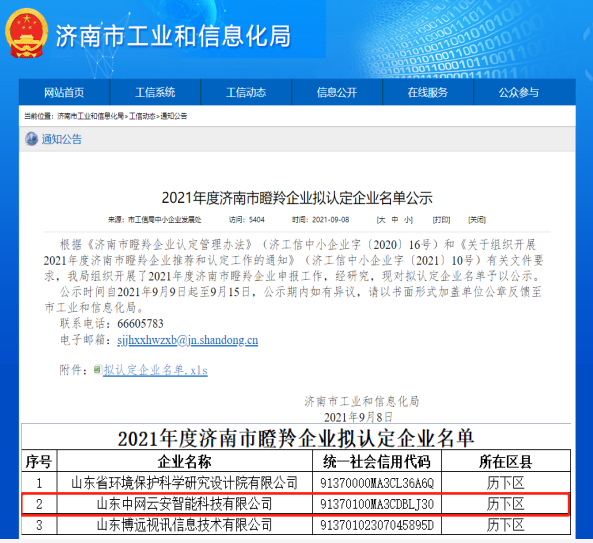This screenshot has height=543, width=593.
Task: Open the 工信系统 navigation tab
Action: click(155, 92)
